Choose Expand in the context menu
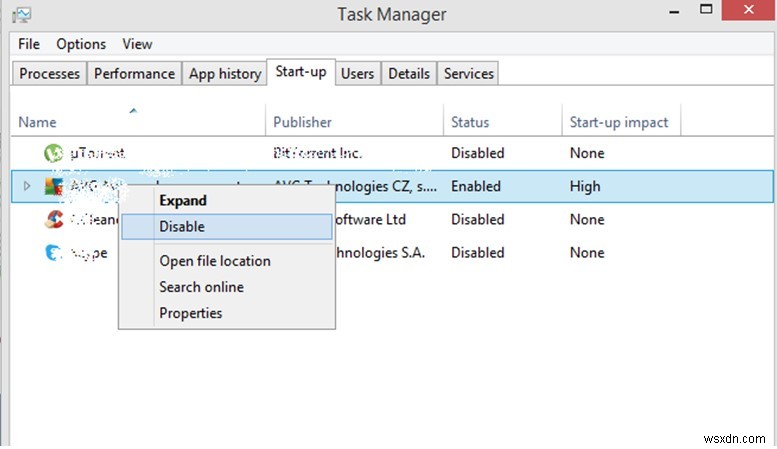777x449 pixels. (x=226, y=201)
